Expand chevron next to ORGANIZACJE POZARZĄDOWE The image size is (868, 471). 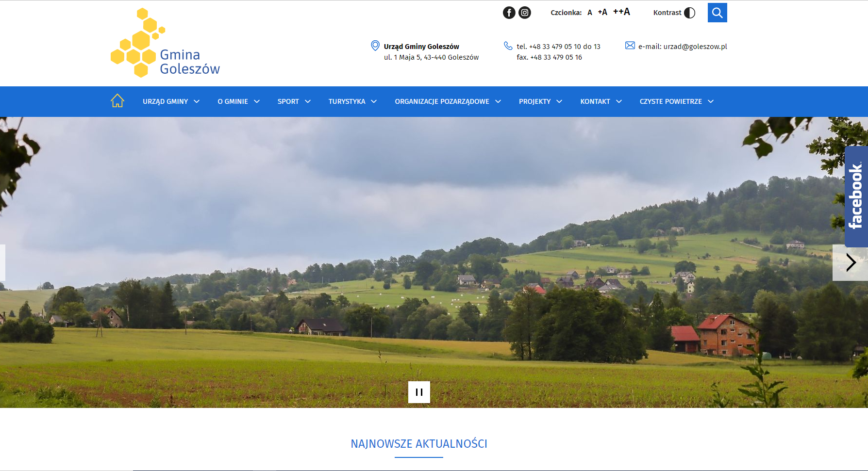point(498,101)
